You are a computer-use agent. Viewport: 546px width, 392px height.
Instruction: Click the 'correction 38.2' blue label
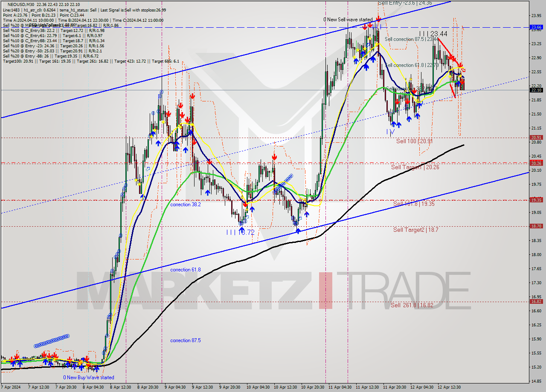point(186,205)
